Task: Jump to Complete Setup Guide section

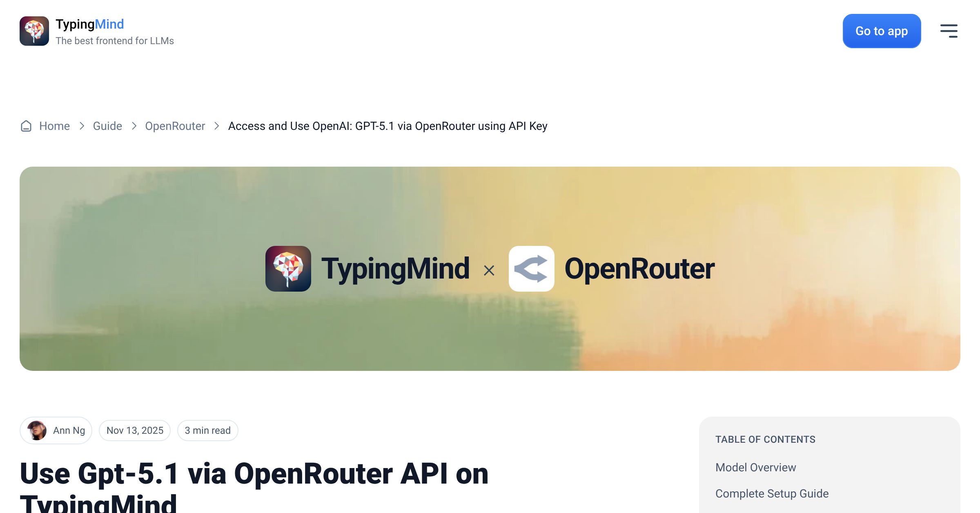Action: [772, 493]
